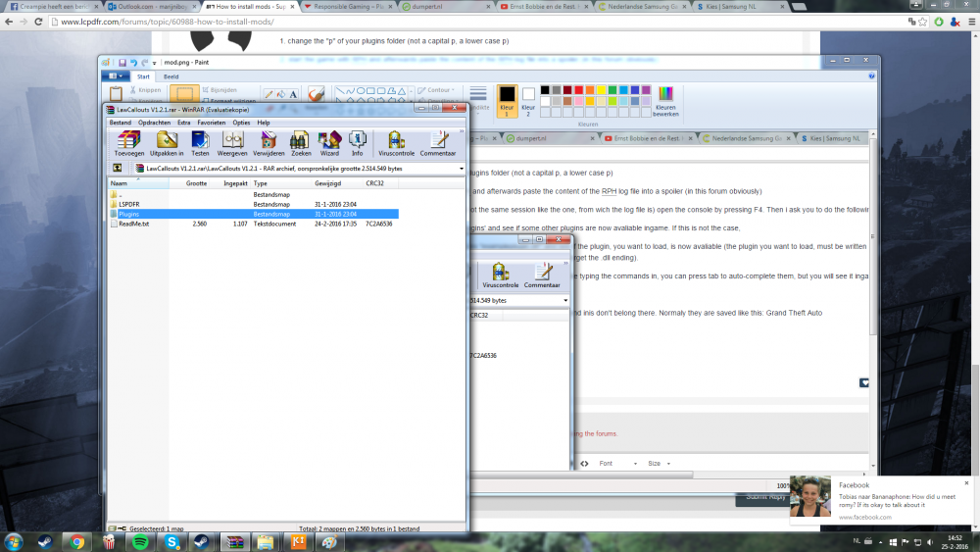Open the Wizard icon in WinRAR

(329, 143)
